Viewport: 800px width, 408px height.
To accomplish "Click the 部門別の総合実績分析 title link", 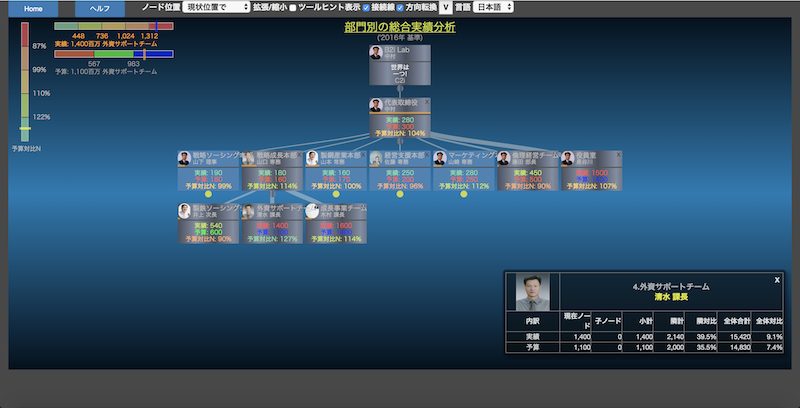I will click(x=399, y=27).
